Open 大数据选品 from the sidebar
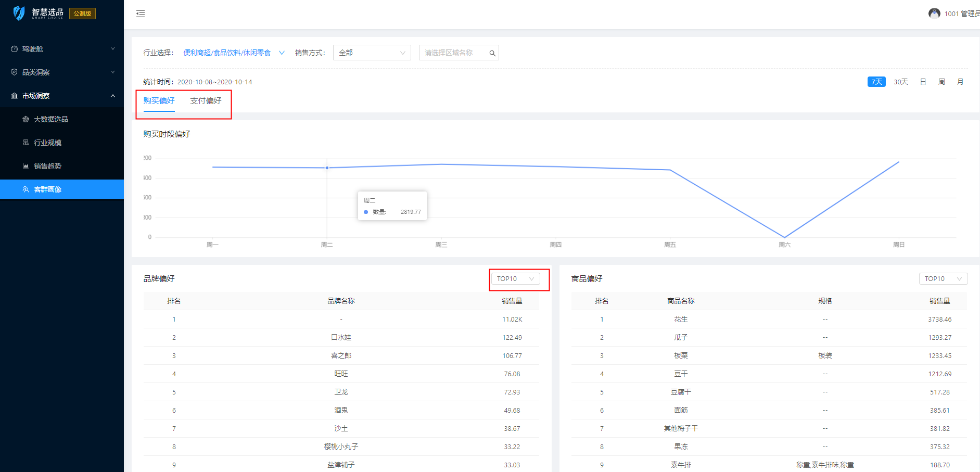The image size is (980, 472). pos(51,119)
